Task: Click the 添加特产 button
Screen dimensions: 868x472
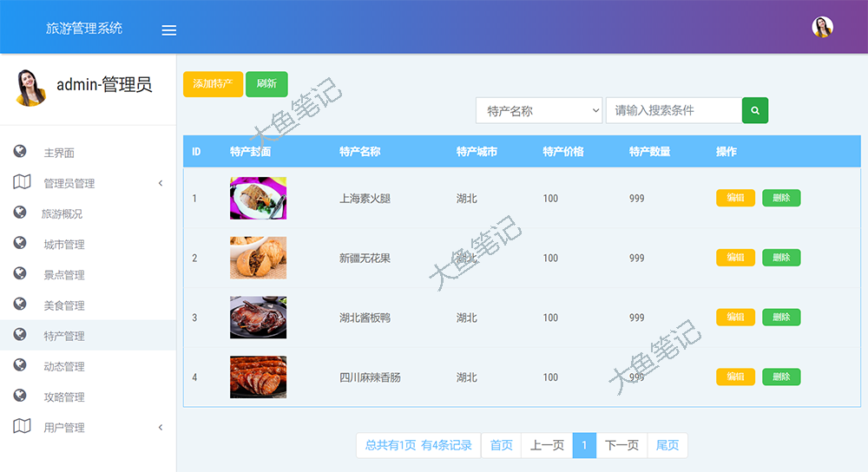Action: (x=214, y=84)
